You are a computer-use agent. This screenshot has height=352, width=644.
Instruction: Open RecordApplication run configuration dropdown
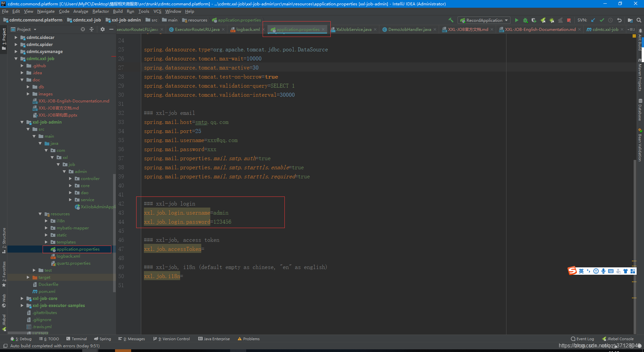(x=484, y=20)
